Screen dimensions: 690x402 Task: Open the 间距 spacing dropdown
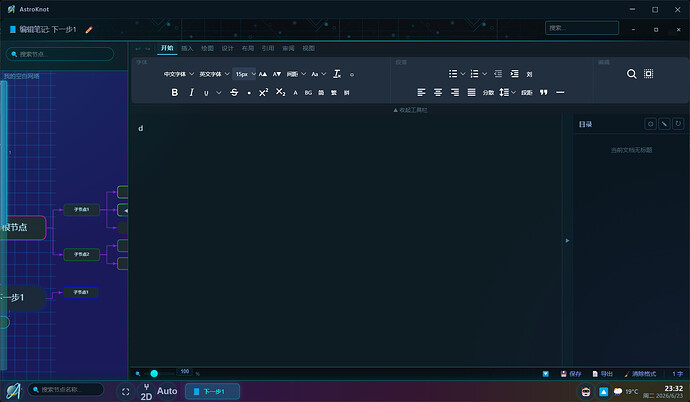[x=296, y=74]
